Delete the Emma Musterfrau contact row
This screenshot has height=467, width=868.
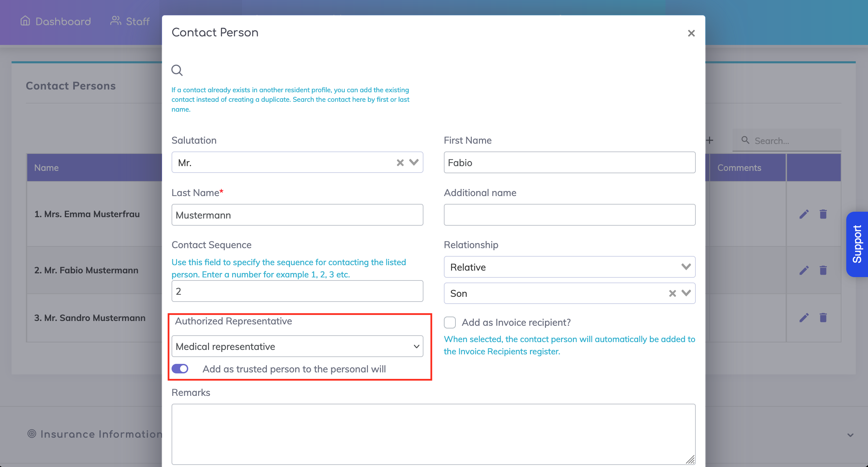click(823, 214)
